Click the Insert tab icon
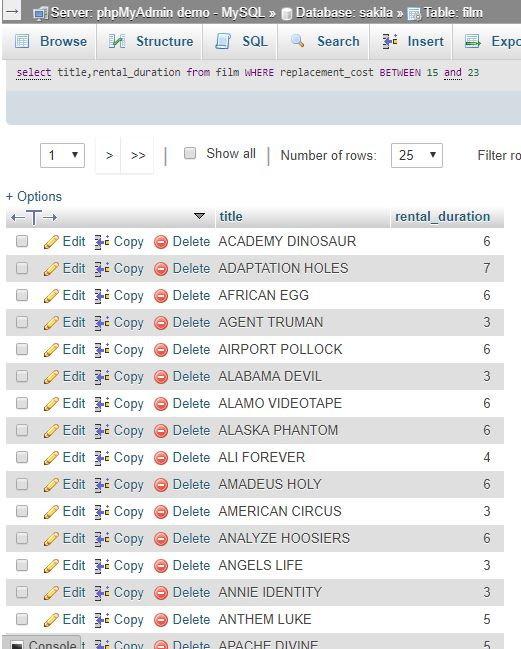 [390, 41]
